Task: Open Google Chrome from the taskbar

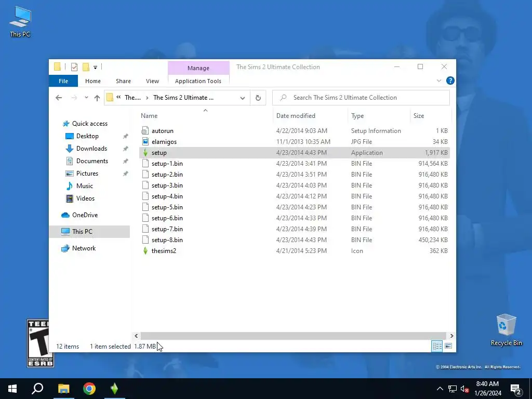Action: pyautogui.click(x=89, y=389)
